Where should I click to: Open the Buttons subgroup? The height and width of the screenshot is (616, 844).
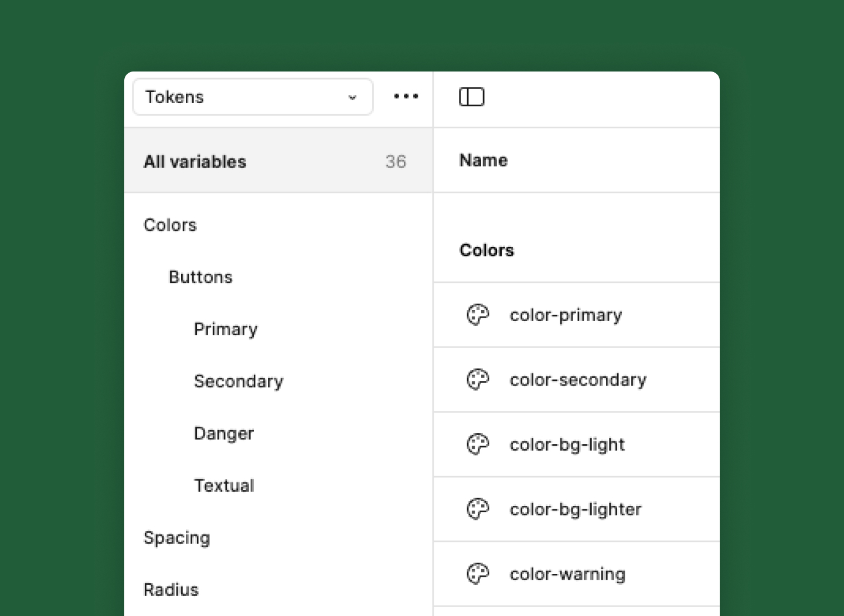point(200,277)
